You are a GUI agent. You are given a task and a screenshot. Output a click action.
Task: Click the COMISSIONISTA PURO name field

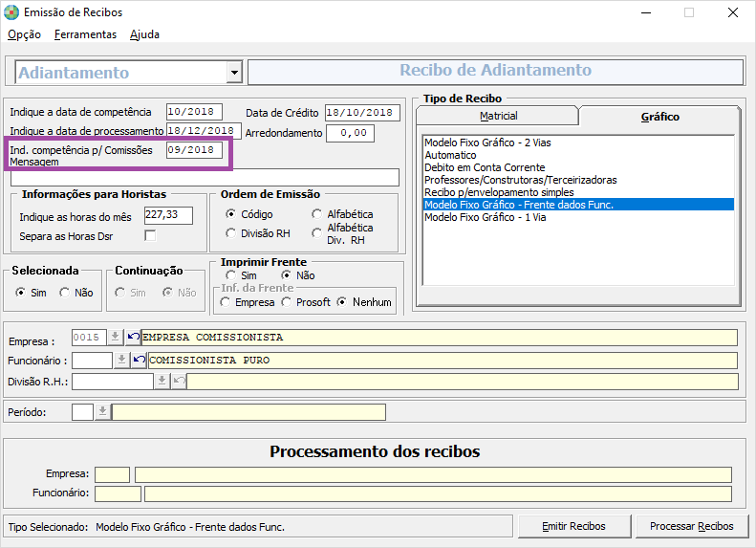tap(443, 361)
